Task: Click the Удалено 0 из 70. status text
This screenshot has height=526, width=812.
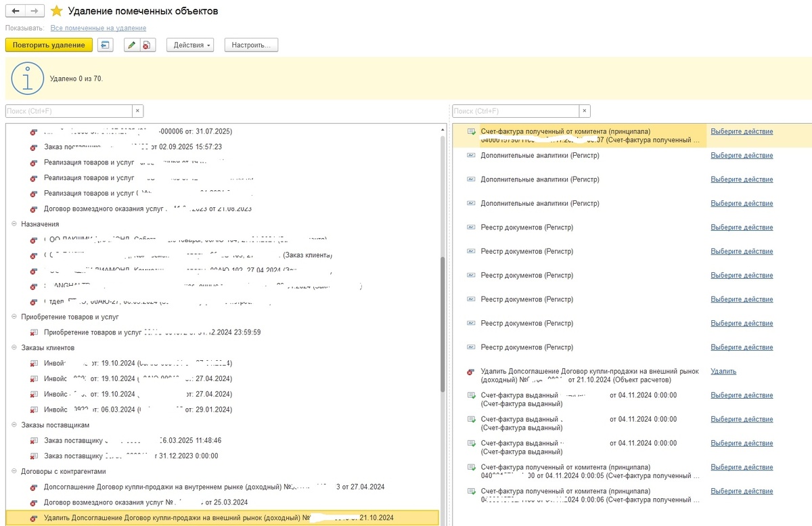Action: coord(76,79)
